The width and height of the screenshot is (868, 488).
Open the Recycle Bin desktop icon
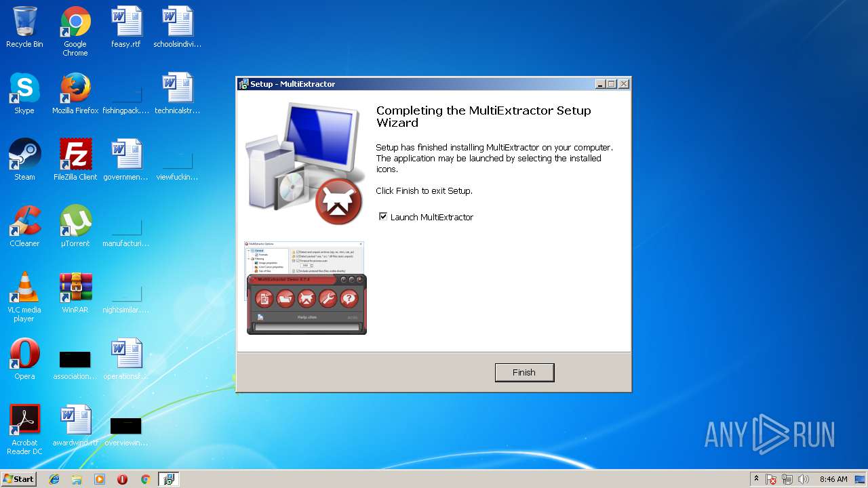[24, 28]
